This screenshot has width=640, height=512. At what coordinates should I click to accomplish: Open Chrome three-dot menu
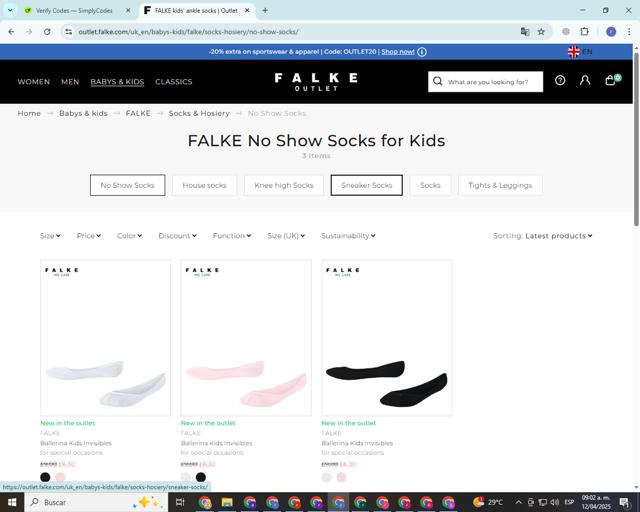(629, 31)
